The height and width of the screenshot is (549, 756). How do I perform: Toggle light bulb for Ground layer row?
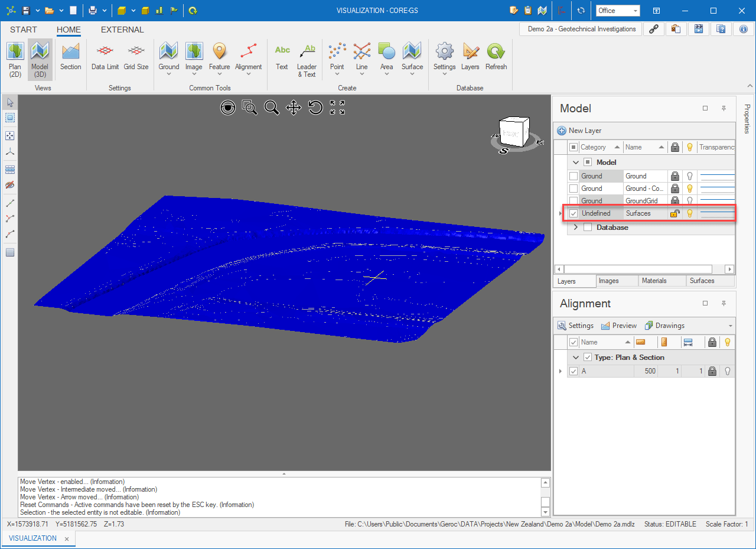click(x=689, y=176)
